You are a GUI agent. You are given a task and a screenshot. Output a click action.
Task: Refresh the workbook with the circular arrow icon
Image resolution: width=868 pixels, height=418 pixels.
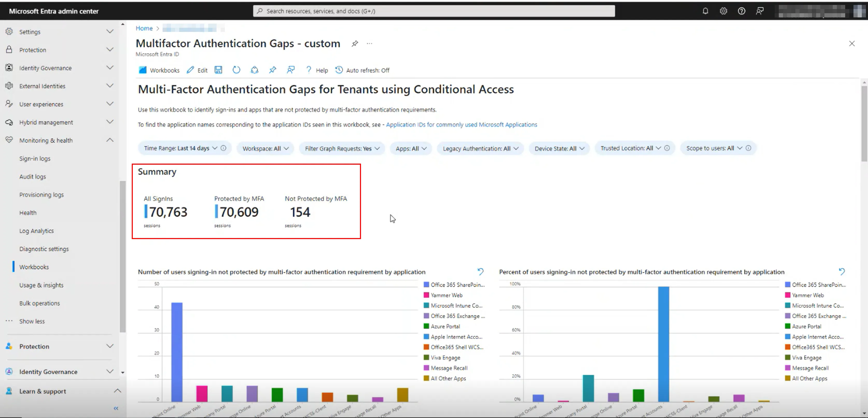(237, 70)
